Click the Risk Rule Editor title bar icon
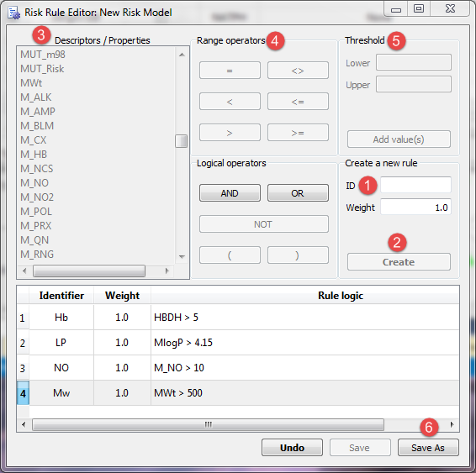 coord(13,13)
